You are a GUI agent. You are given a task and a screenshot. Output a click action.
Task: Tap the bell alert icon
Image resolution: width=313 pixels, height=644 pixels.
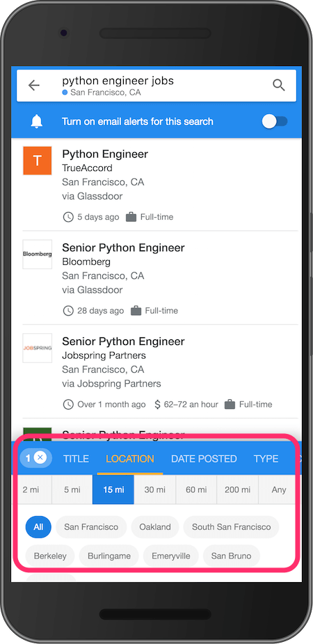click(37, 122)
